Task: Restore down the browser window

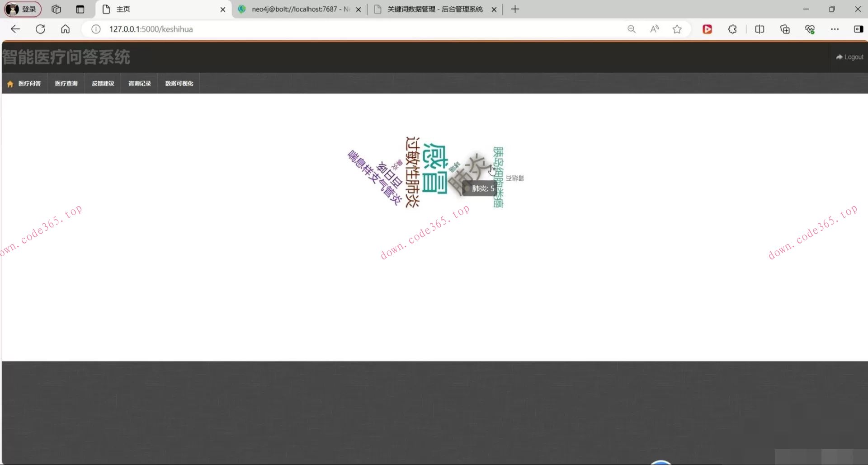Action: (x=832, y=9)
